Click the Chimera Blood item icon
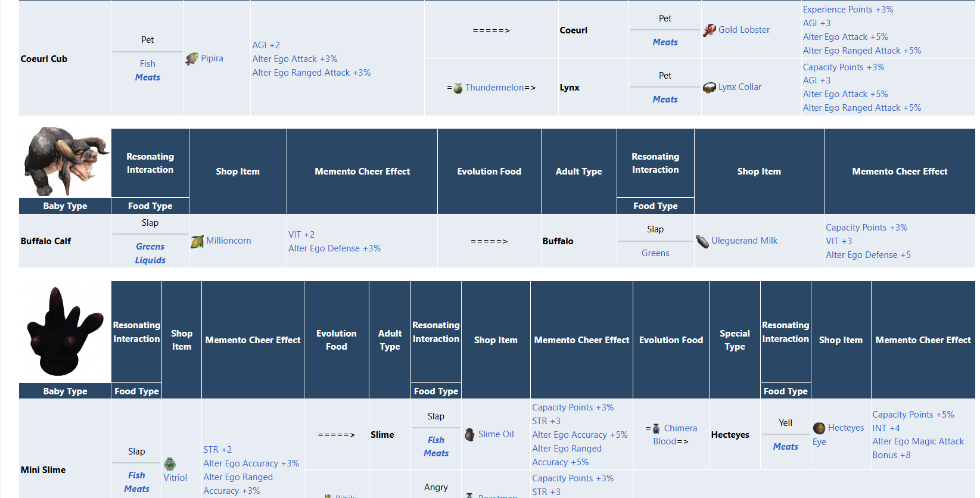This screenshot has width=980, height=498. [x=657, y=428]
